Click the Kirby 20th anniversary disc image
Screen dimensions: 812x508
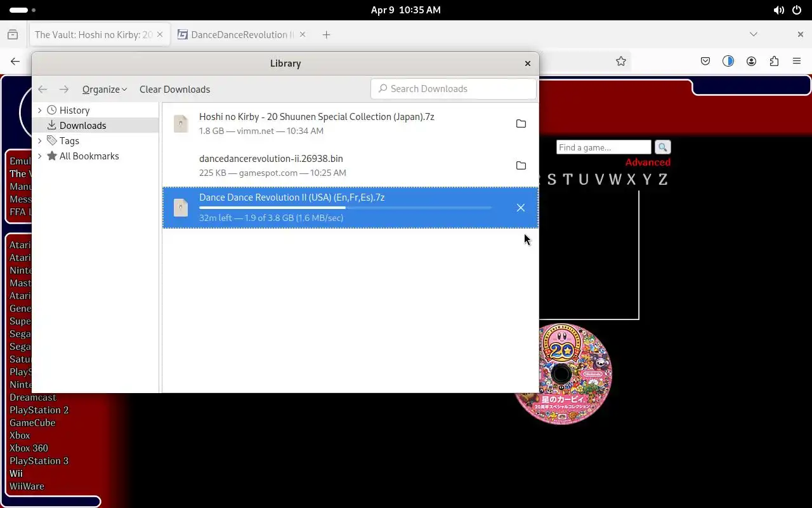tap(562, 373)
